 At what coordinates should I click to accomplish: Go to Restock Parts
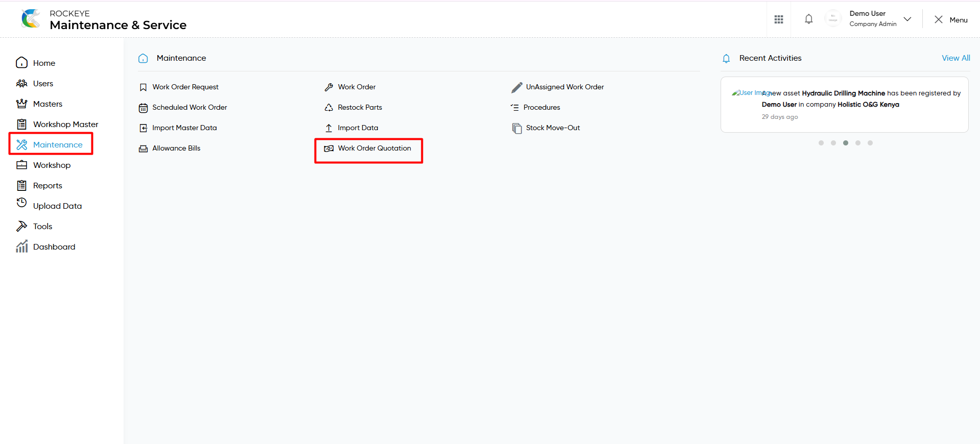[x=360, y=108]
